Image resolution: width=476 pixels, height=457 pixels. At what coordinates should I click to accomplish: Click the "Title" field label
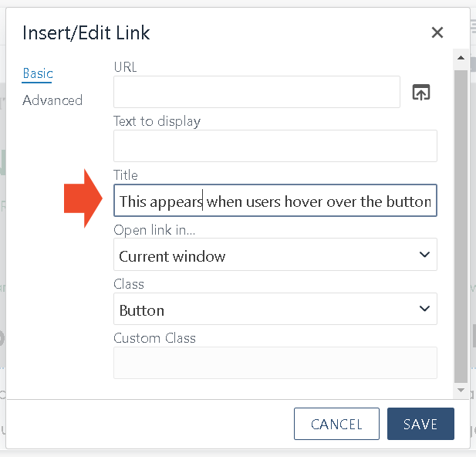[x=126, y=175]
